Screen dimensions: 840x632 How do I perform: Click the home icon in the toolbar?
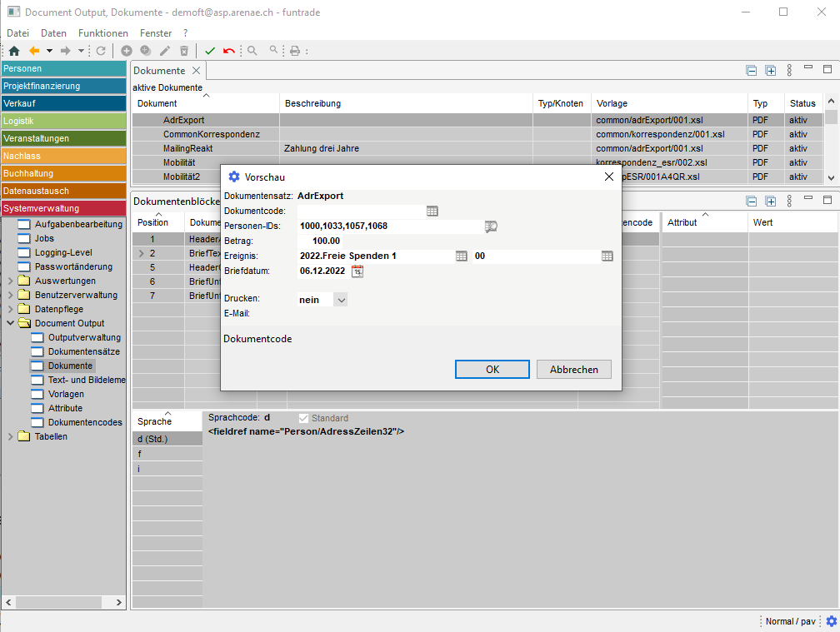pyautogui.click(x=13, y=51)
